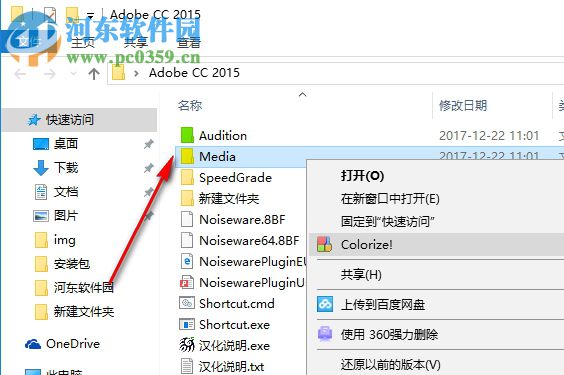Click the Baidu Netdisk cloud icon
564x375 pixels.
point(325,304)
